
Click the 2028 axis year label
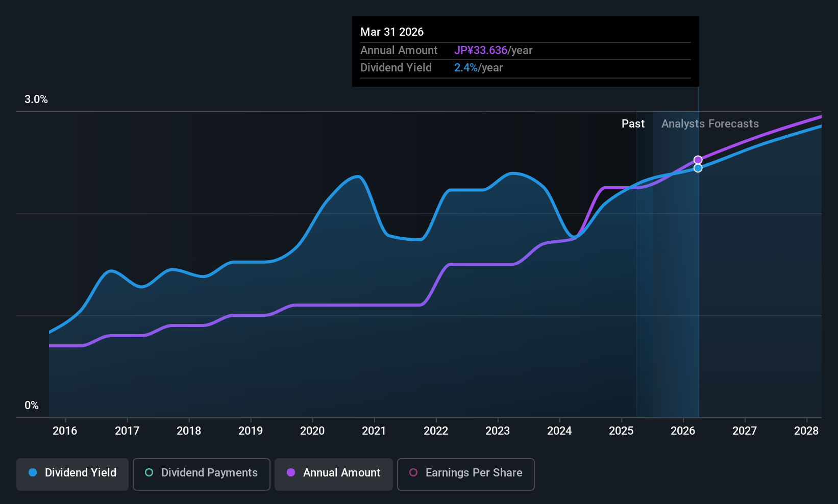point(806,431)
